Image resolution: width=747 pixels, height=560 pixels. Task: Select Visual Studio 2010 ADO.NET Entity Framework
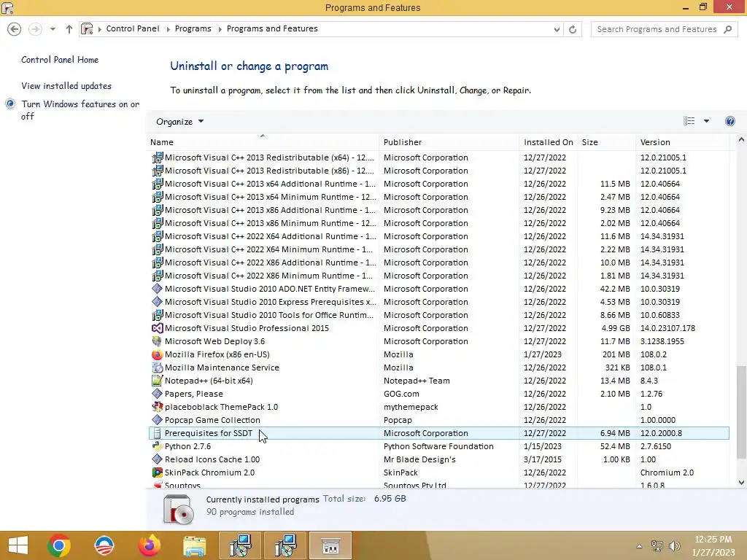pos(438,289)
